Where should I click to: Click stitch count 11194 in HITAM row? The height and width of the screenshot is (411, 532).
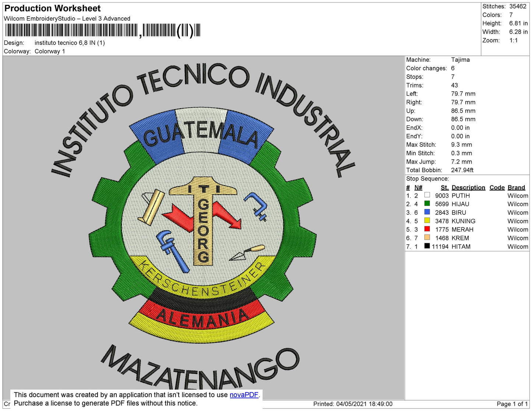tap(440, 247)
